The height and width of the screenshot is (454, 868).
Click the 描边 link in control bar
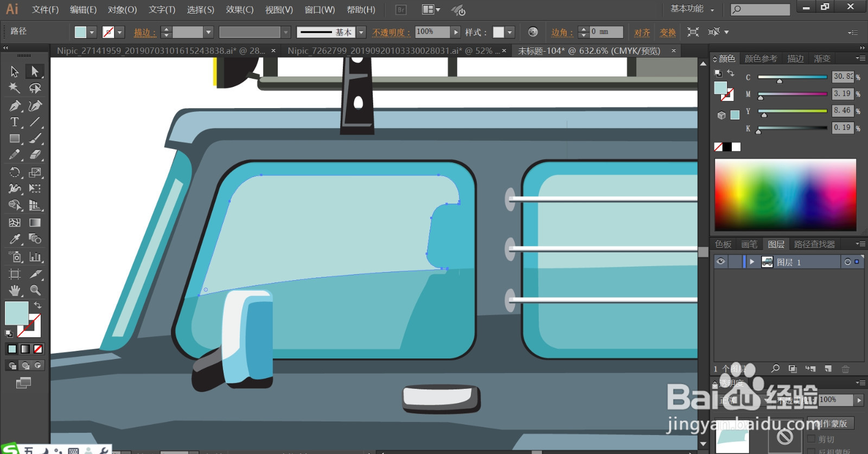[145, 33]
